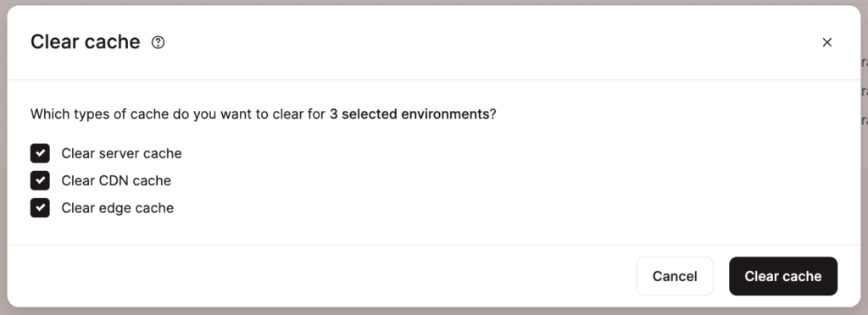Image resolution: width=868 pixels, height=315 pixels.
Task: Dismiss the dialog using the Cancel button
Action: pos(675,276)
